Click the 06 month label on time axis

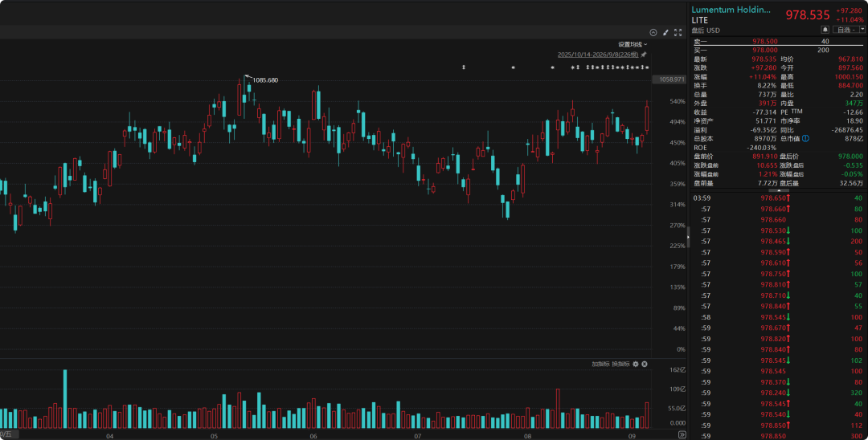(313, 436)
